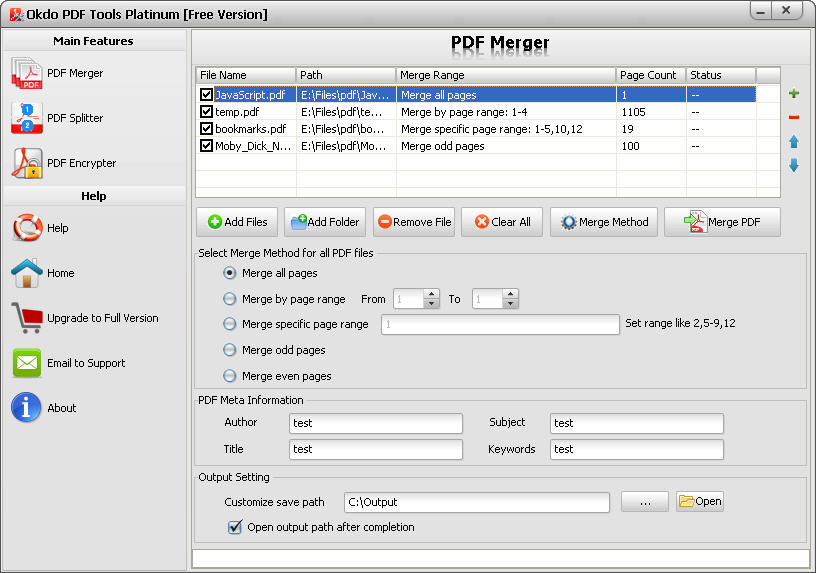Uncheck JavaScript.pdf checkbox

coord(206,95)
